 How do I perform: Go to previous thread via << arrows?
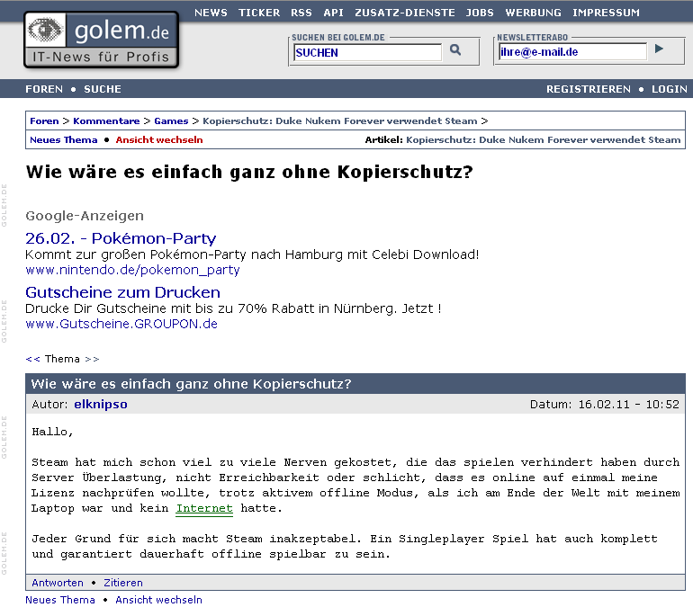pos(32,359)
